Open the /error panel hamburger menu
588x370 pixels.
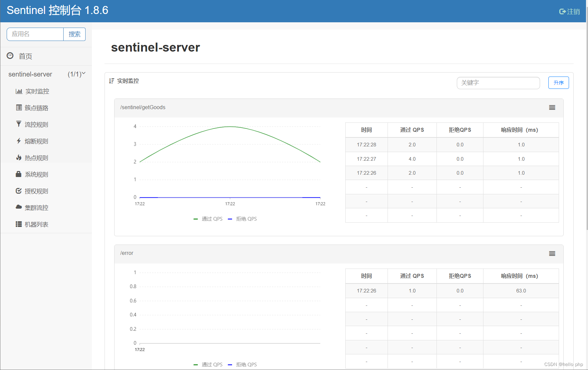coord(552,254)
